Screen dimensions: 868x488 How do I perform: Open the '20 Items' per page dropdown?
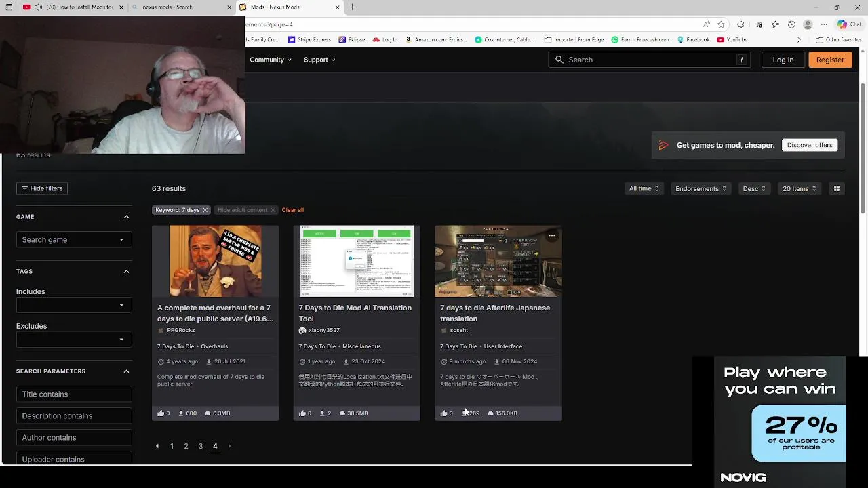800,188
